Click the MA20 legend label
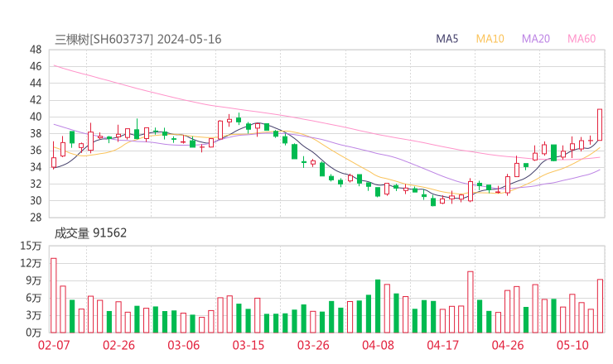Viewport: 613px width, 364px height. (x=536, y=39)
